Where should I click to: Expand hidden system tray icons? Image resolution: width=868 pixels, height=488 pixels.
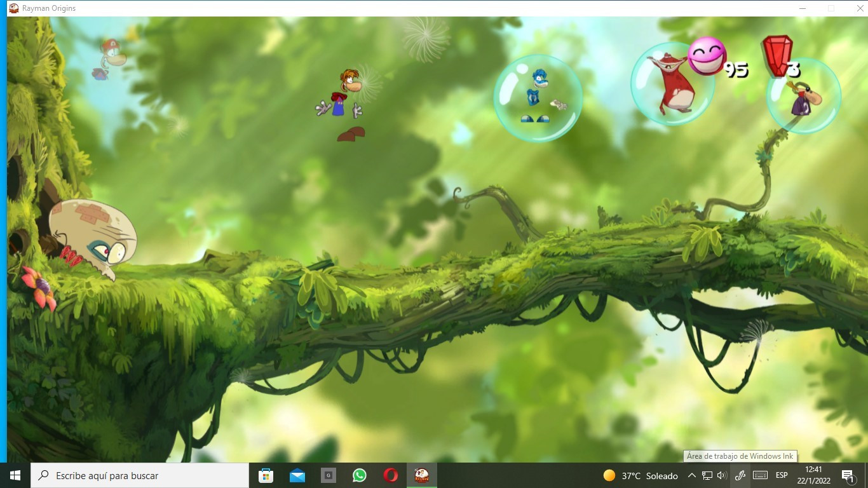[x=692, y=475]
